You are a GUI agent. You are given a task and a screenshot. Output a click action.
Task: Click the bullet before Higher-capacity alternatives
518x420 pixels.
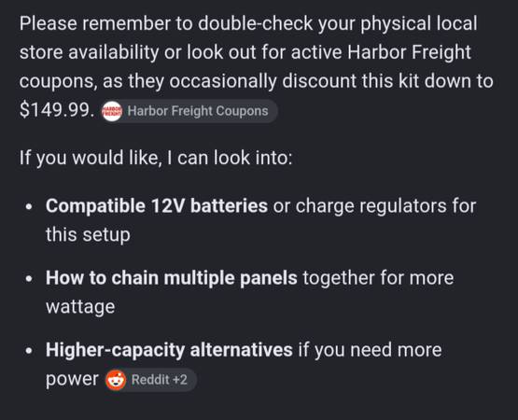[x=30, y=351]
